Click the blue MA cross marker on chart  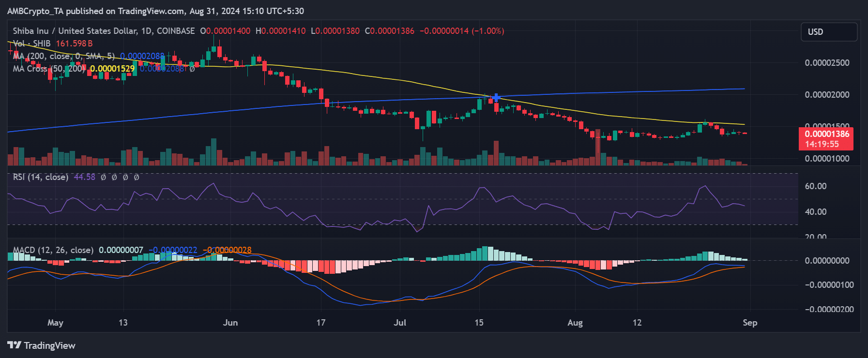pyautogui.click(x=496, y=98)
